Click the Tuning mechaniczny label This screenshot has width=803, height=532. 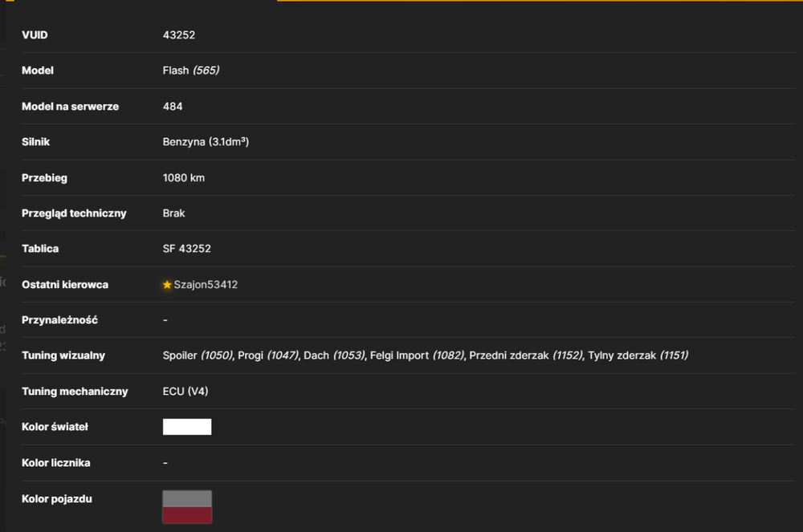(x=75, y=392)
